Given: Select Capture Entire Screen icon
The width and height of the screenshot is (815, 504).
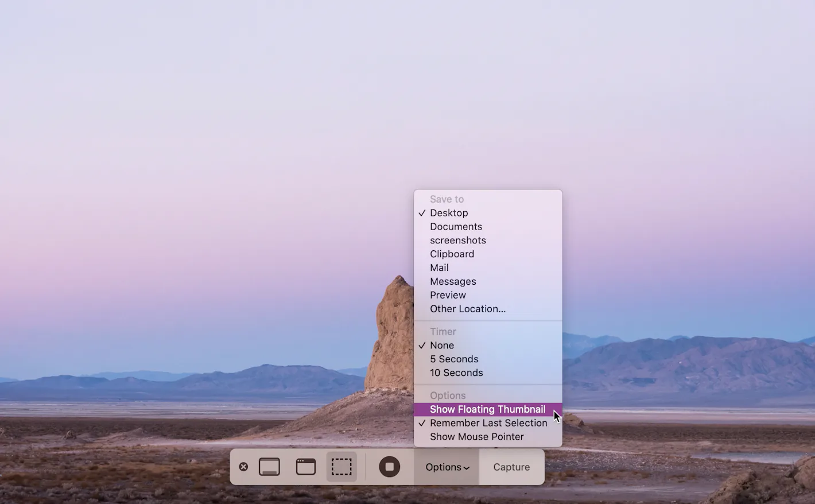Looking at the screenshot, I should pyautogui.click(x=269, y=467).
